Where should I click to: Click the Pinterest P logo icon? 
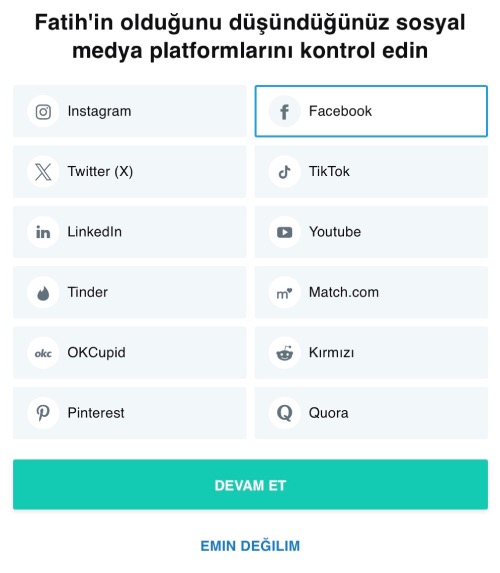click(43, 413)
